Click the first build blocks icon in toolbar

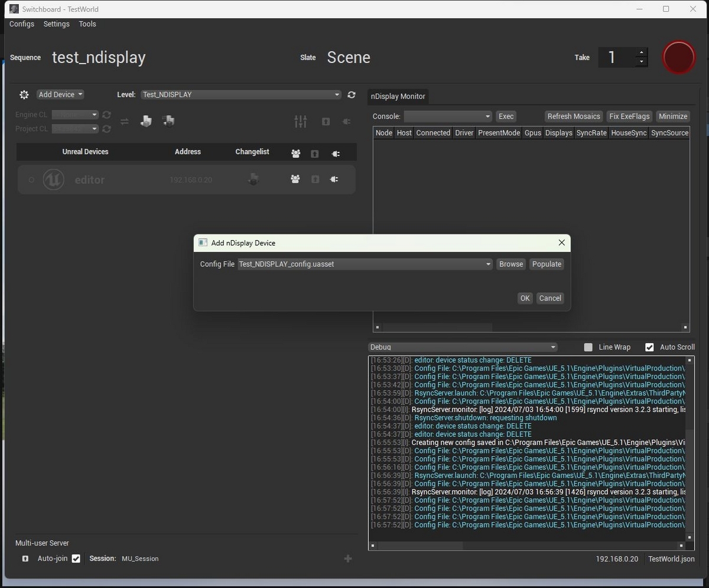[x=146, y=121]
